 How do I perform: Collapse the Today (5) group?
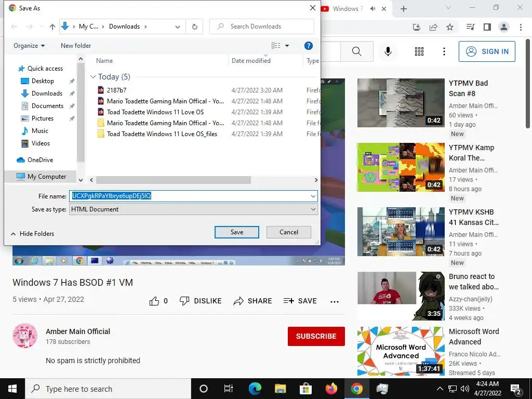tap(93, 77)
